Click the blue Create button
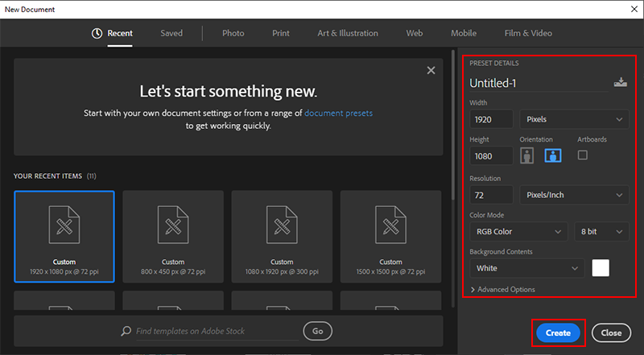This screenshot has width=644, height=355. 558,332
